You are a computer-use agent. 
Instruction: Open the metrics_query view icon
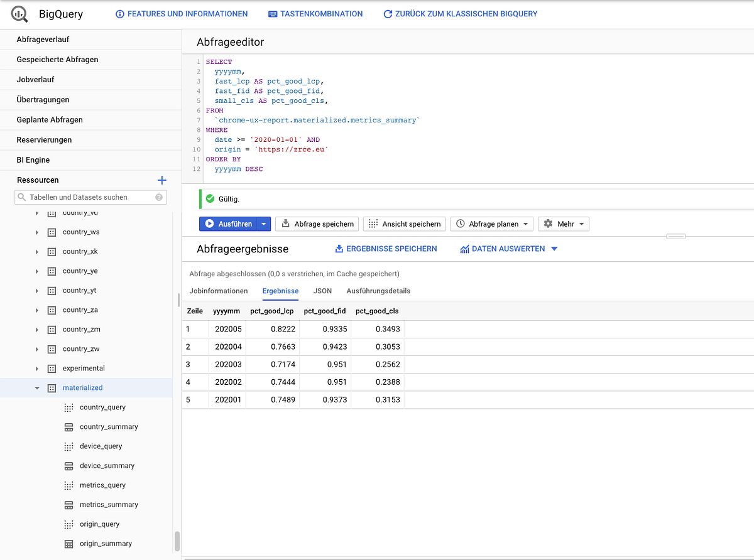coord(69,485)
